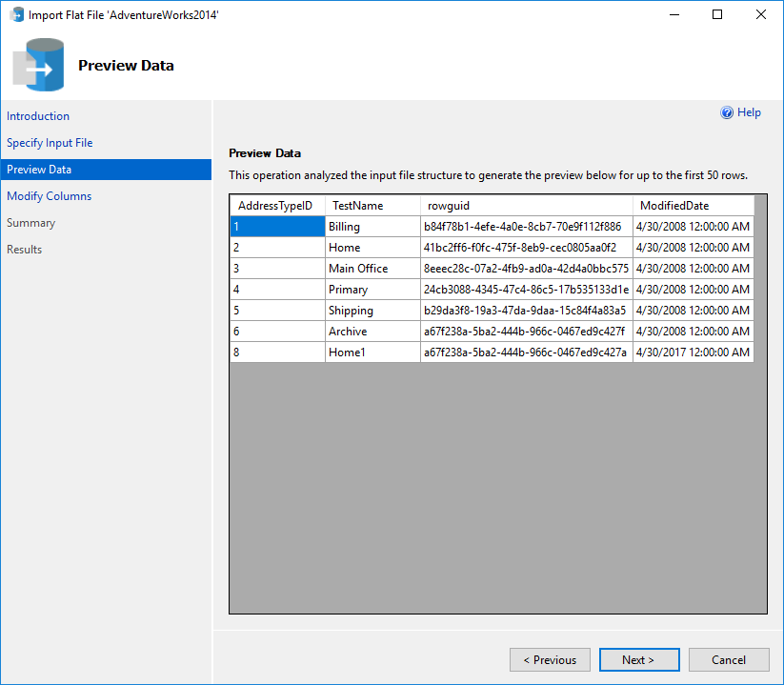Click the Next button
The width and height of the screenshot is (784, 685).
click(x=639, y=659)
